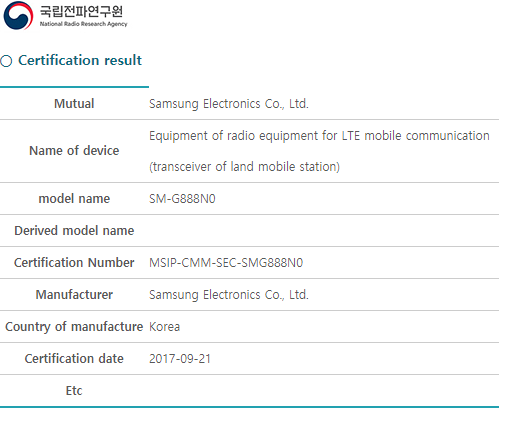523x437 pixels.
Task: Click the Manufacturer label
Action: (x=74, y=295)
